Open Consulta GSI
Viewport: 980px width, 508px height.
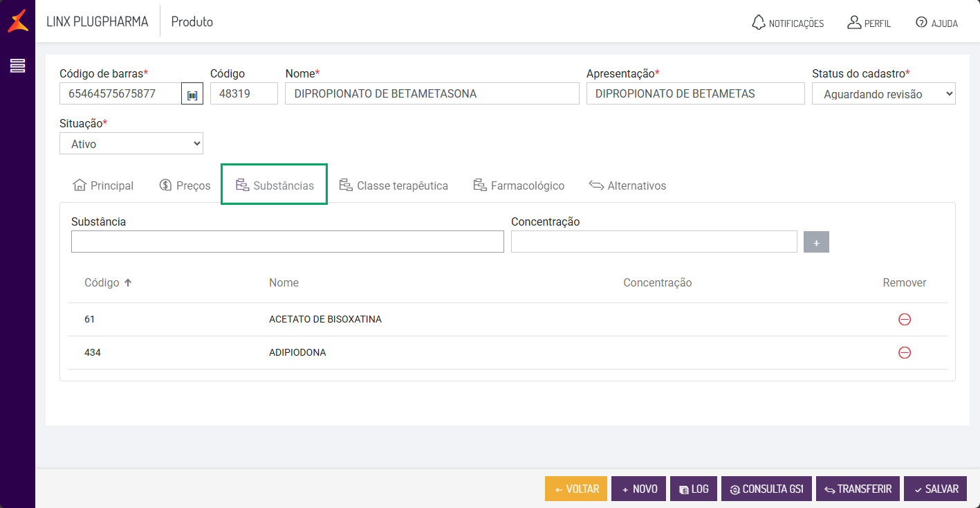point(766,489)
